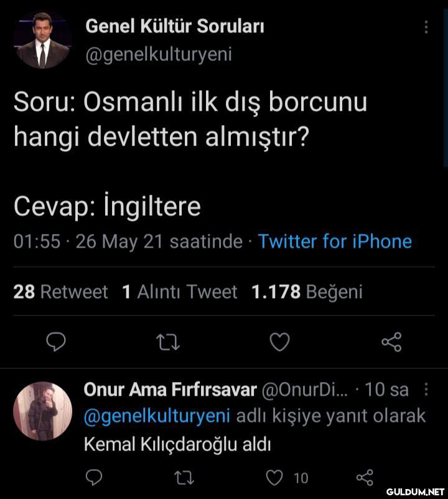Open the @genelkulturyeni mention in reply
The width and height of the screenshot is (448, 499).
pos(157,416)
